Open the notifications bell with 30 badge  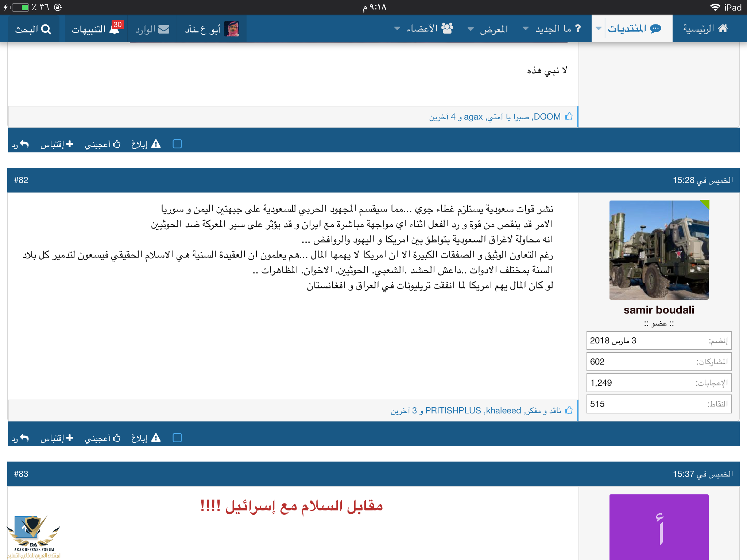click(114, 29)
